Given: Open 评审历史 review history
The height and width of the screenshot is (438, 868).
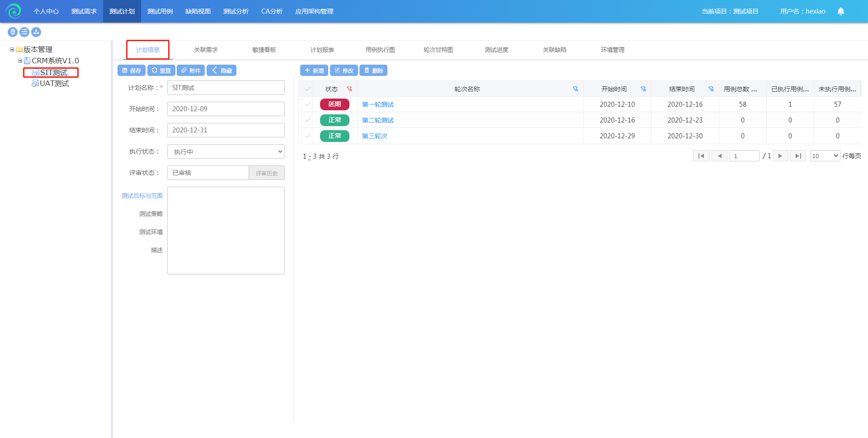Looking at the screenshot, I should (x=267, y=173).
